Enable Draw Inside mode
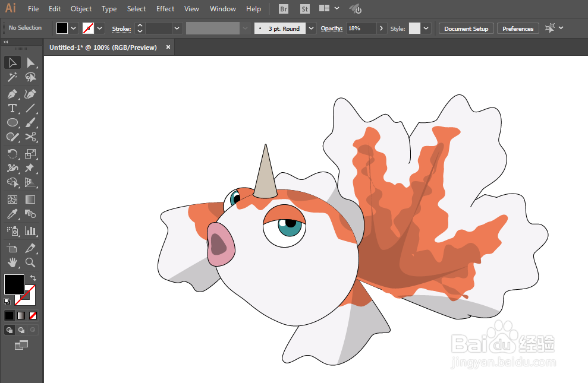Screen dimensions: 588x383 click(x=33, y=330)
